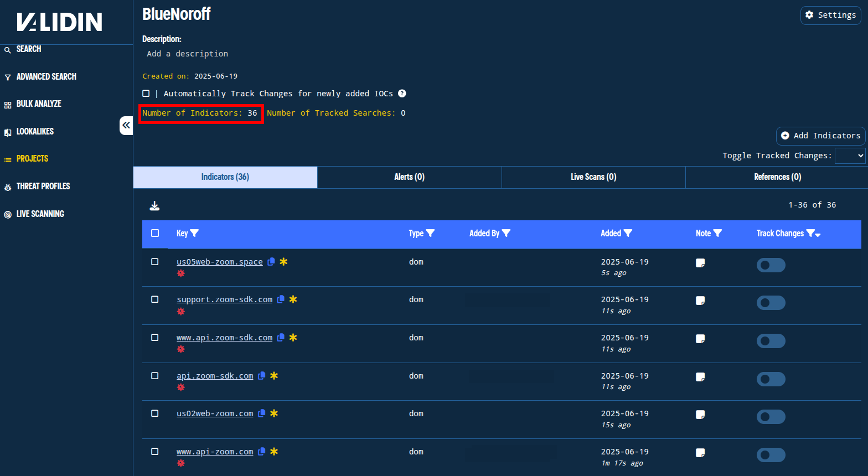
Task: Click yellow asterisk next to www.api.zoom-sdk.com
Action: coord(293,338)
